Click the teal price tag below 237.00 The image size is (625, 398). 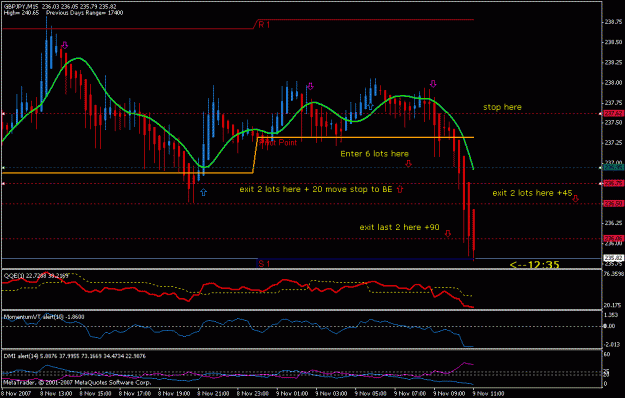coord(613,168)
